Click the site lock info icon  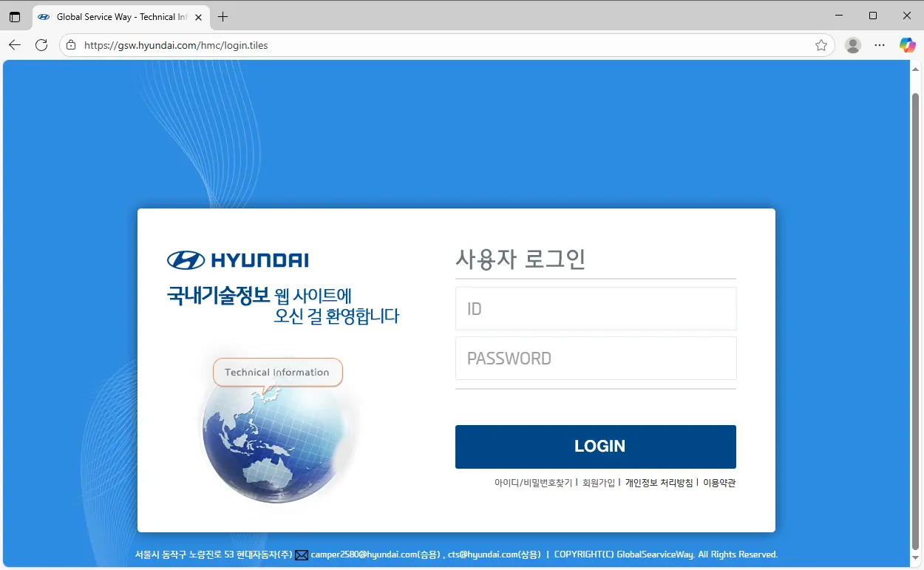(x=71, y=45)
